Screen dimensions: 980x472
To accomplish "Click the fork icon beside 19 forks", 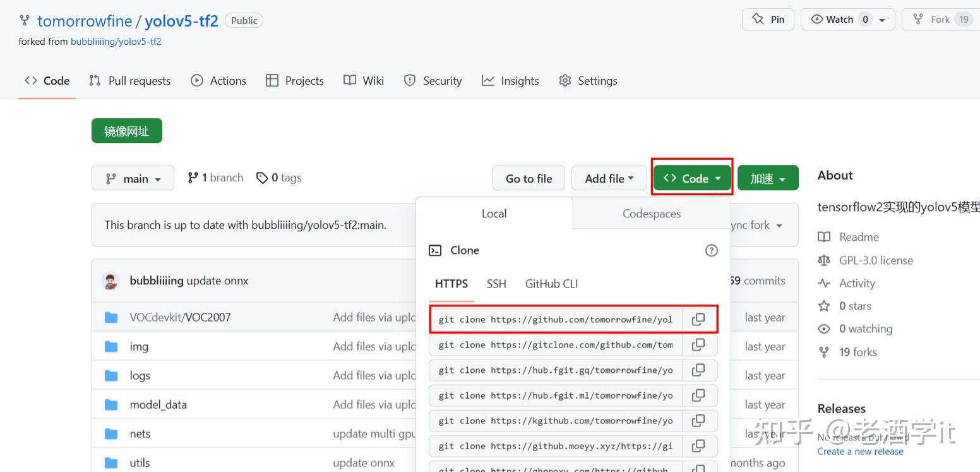I will pyautogui.click(x=824, y=352).
